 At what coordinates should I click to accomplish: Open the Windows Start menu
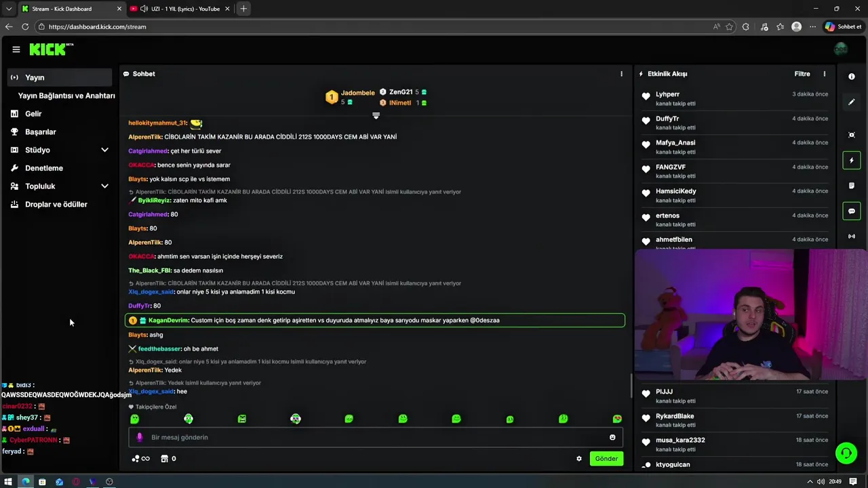click(x=8, y=482)
